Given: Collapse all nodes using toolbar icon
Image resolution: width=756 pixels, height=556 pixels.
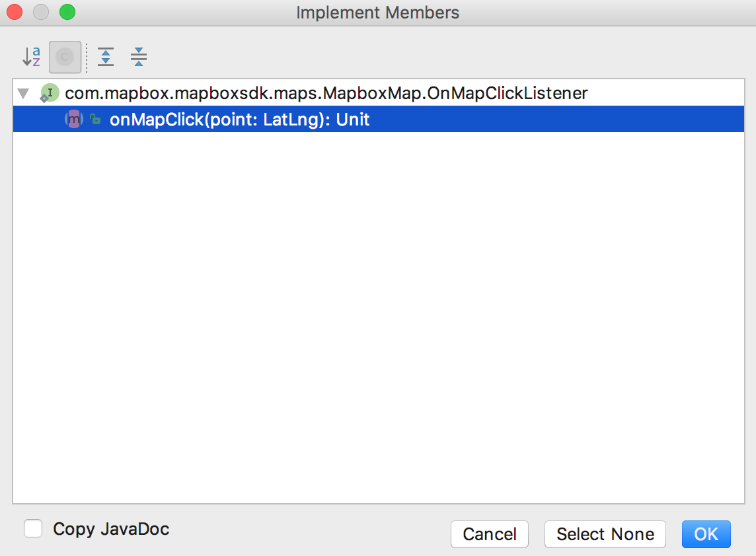Looking at the screenshot, I should click(x=138, y=57).
